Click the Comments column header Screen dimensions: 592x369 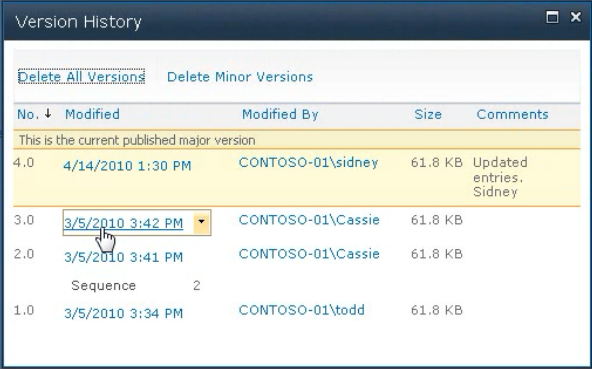point(512,114)
